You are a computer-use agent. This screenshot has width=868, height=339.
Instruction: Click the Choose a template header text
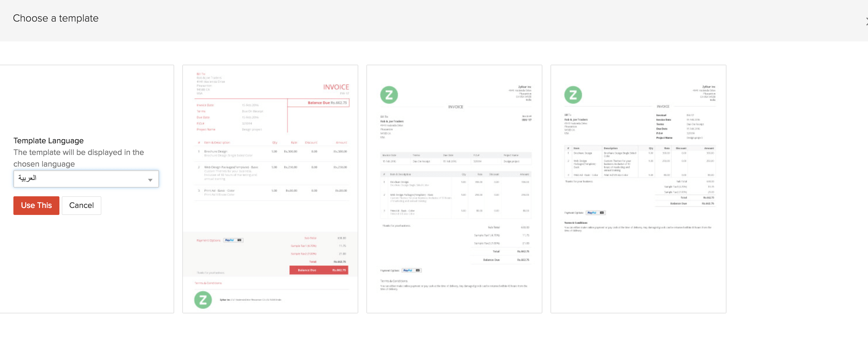(56, 18)
